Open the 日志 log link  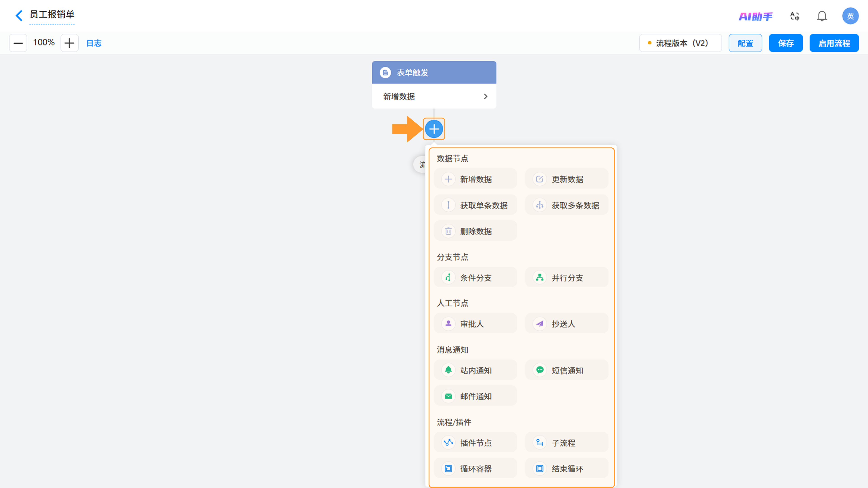[x=94, y=43]
